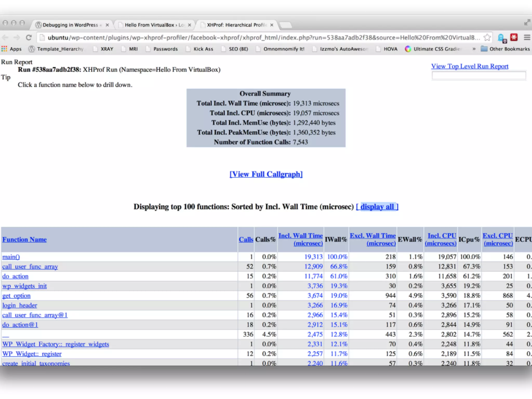This screenshot has height=399, width=532.
Task: Go forward with the browser forward arrow
Action: (17, 37)
